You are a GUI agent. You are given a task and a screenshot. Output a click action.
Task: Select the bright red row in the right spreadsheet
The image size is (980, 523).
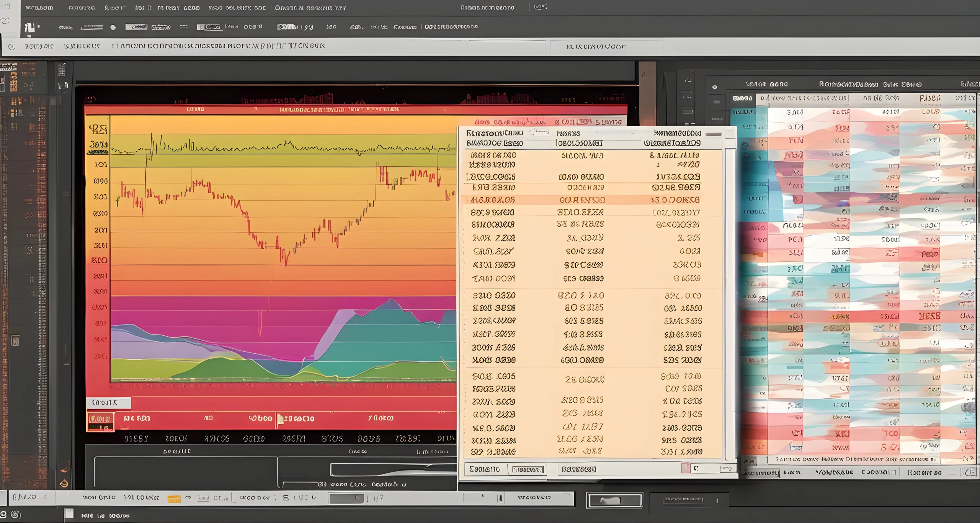click(x=857, y=316)
